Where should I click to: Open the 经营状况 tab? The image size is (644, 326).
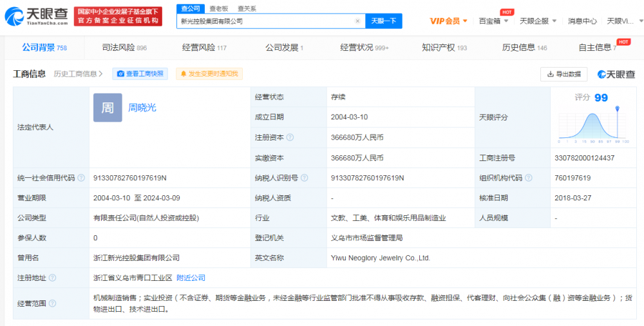tap(365, 48)
